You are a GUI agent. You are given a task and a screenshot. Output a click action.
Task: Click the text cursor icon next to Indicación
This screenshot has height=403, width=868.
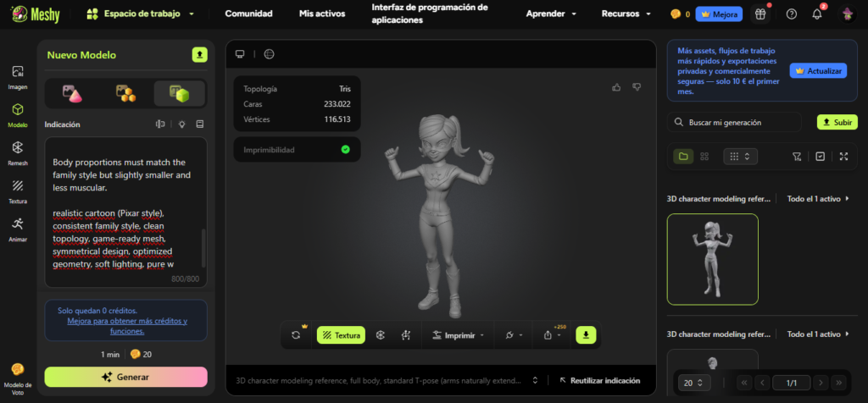tap(160, 124)
